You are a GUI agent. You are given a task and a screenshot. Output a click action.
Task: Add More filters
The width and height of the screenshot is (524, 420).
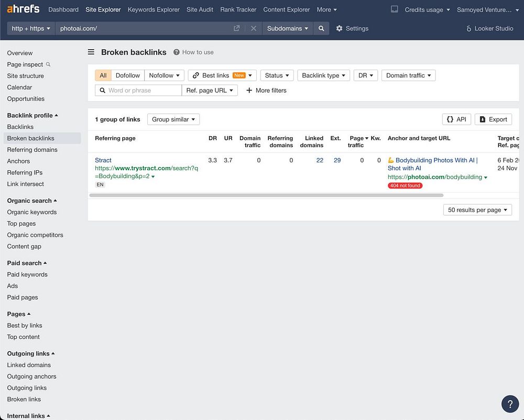click(266, 90)
